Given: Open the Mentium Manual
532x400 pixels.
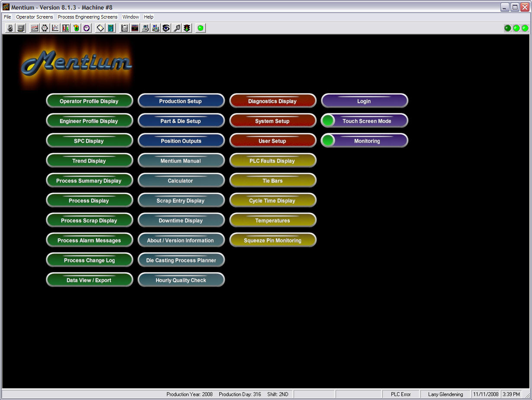Looking at the screenshot, I should (181, 160).
